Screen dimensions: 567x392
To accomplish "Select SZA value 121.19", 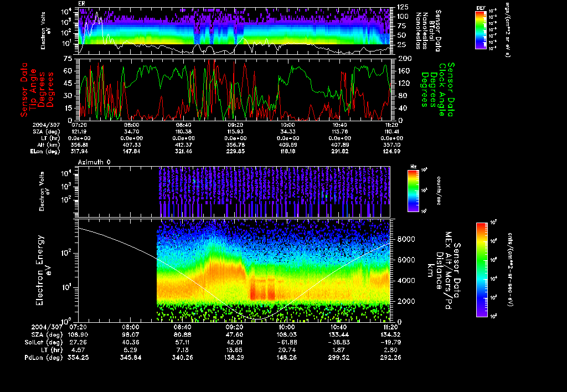I will [79, 132].
